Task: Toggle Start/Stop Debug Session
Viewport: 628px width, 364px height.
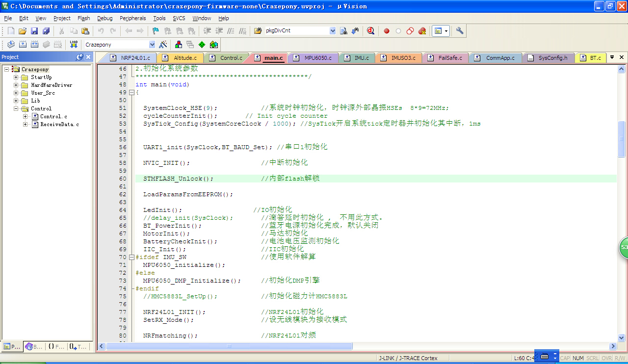Action: (370, 31)
